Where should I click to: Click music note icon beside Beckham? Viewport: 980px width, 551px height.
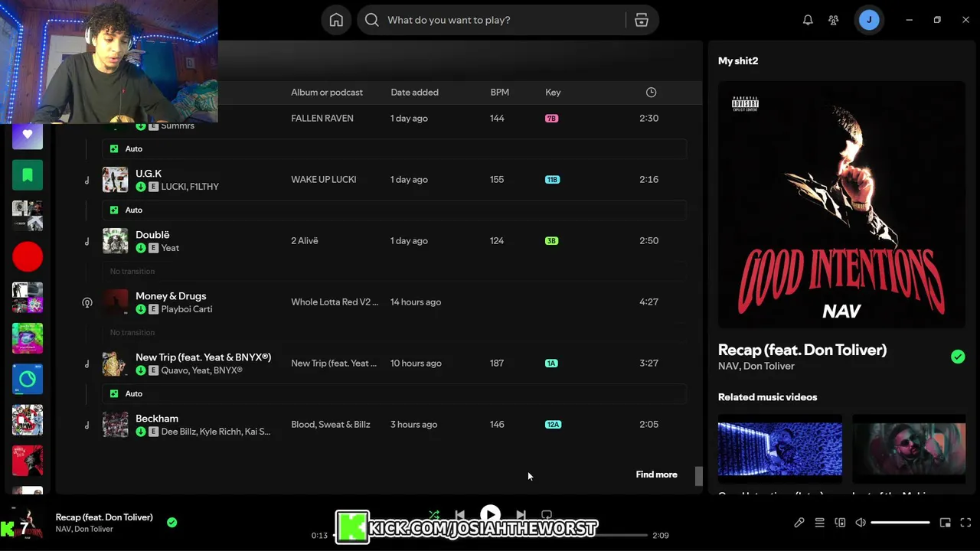tap(87, 425)
